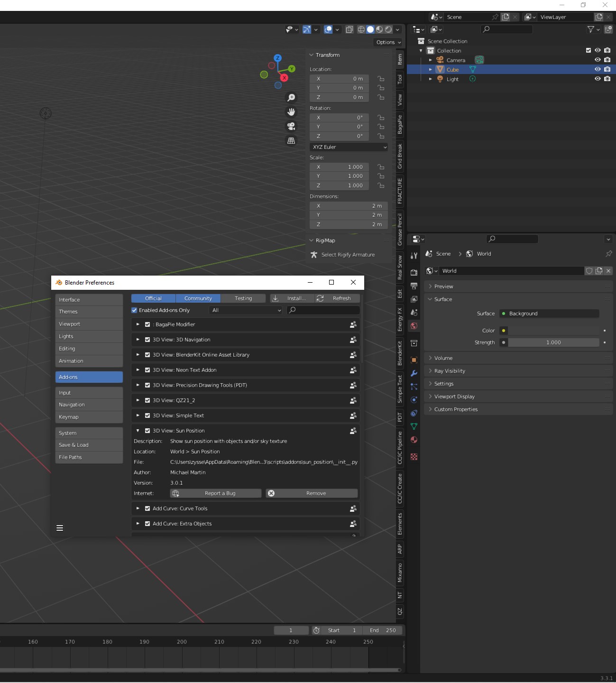Open the Particles properties tab
Image resolution: width=616 pixels, height=683 pixels.
coord(414,387)
